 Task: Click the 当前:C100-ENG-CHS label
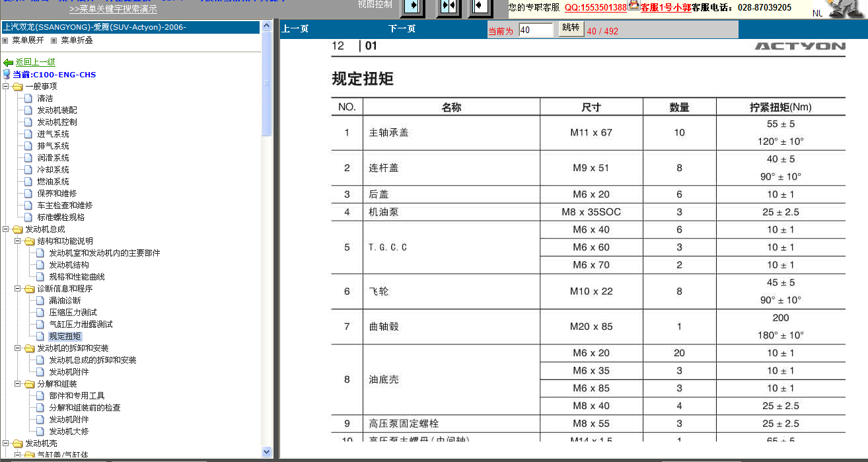point(54,75)
